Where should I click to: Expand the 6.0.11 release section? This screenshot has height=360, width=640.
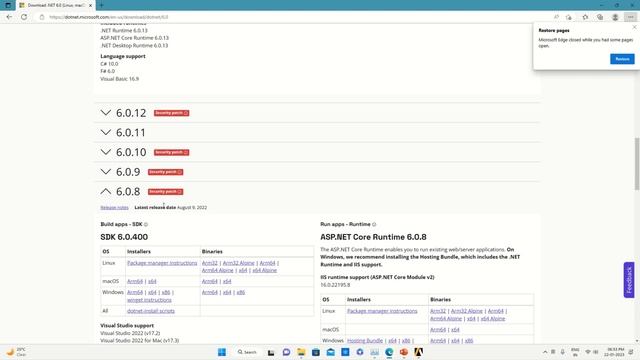105,132
